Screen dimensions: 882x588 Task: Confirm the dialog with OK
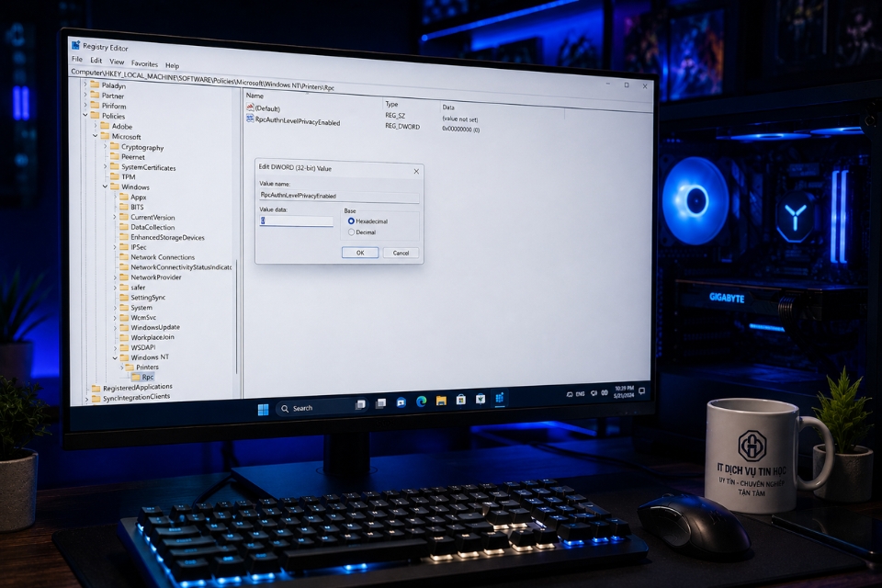coord(360,253)
